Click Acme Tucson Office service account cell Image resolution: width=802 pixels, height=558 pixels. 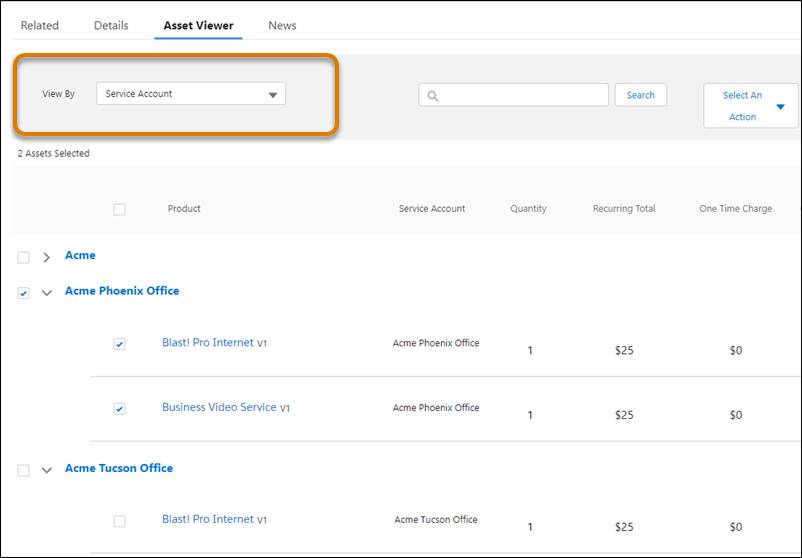[x=436, y=520]
